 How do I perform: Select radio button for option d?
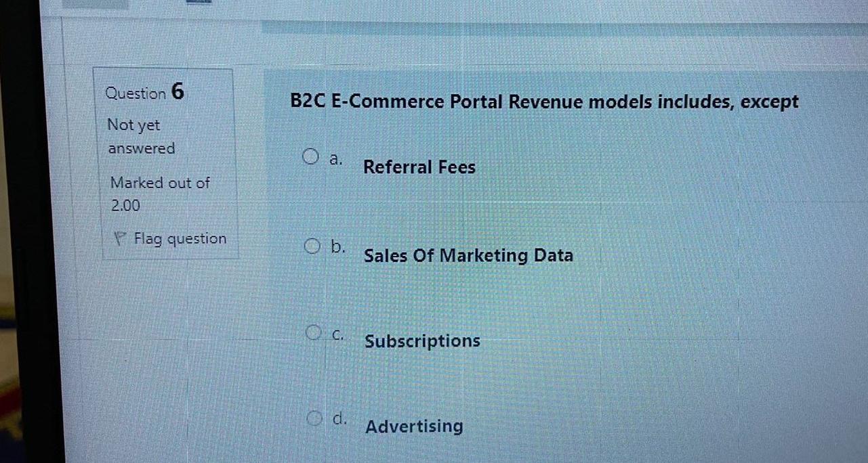(x=315, y=418)
